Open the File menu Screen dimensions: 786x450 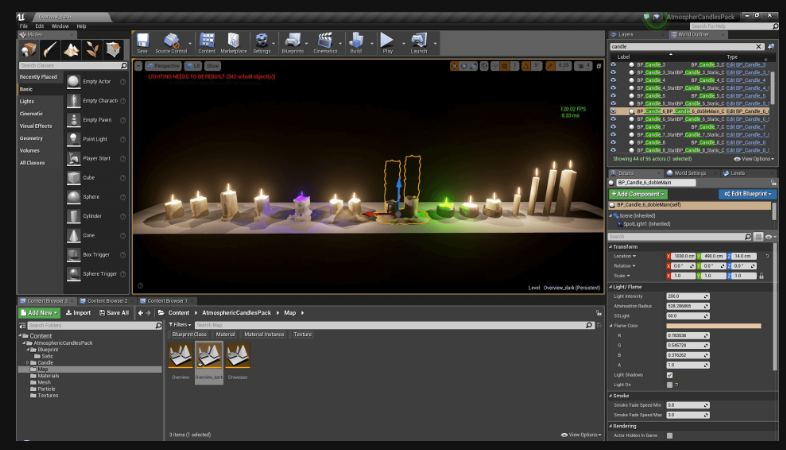pos(24,26)
